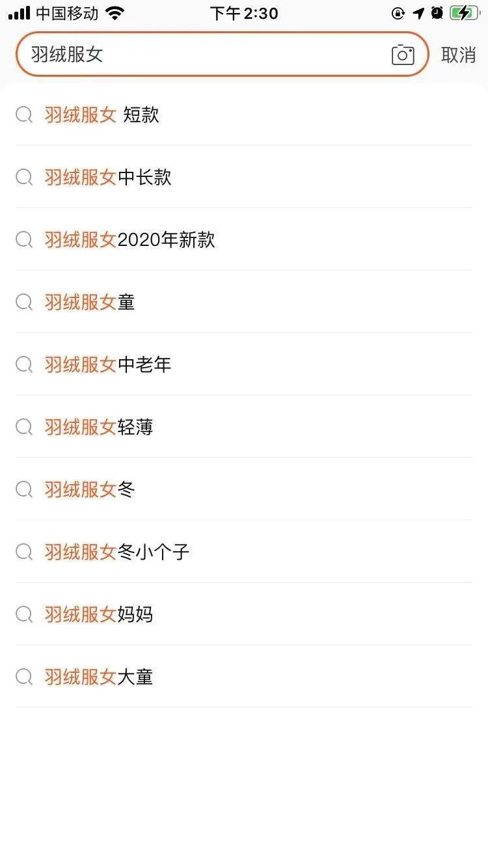Select suggestion 羽绒服女冬小个子
This screenshot has height=868, width=488.
[117, 552]
